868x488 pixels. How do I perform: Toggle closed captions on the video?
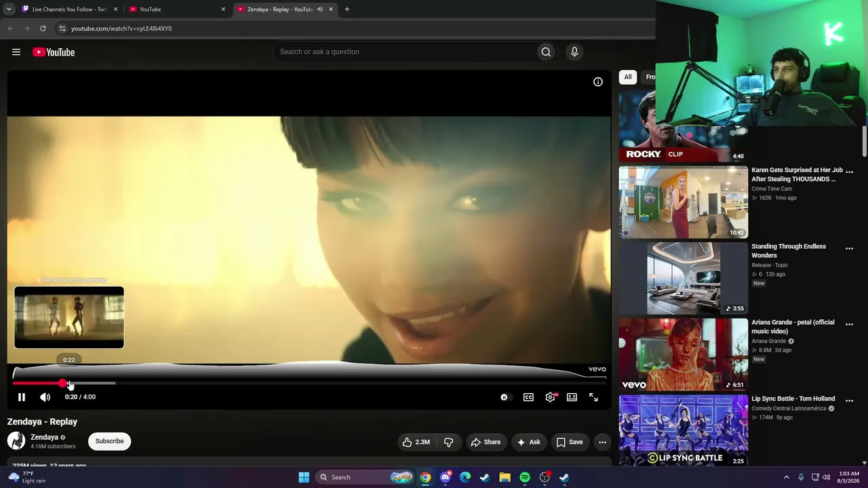[x=528, y=397]
